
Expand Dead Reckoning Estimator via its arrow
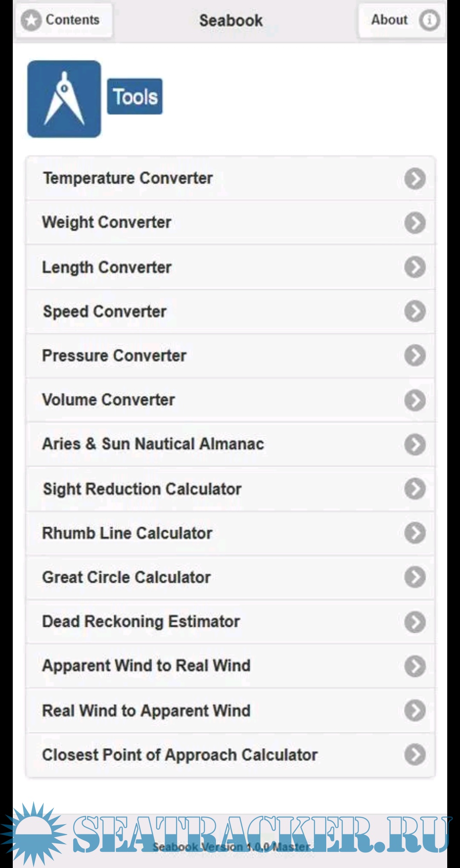(415, 622)
